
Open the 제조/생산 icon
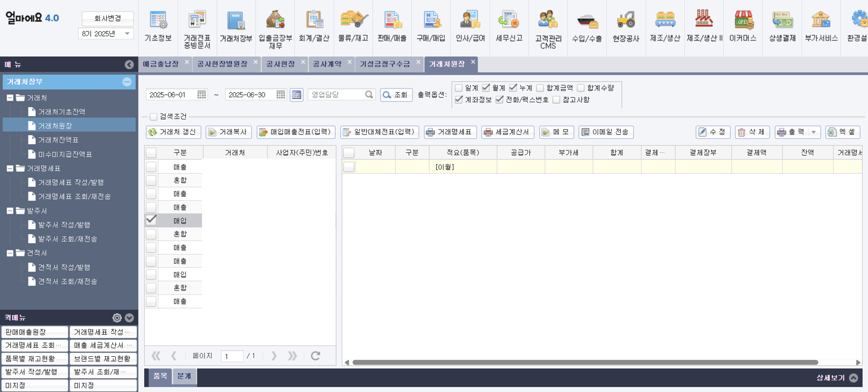665,26
